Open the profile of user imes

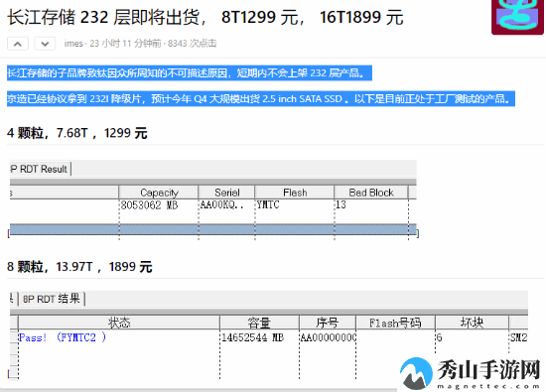coord(73,44)
